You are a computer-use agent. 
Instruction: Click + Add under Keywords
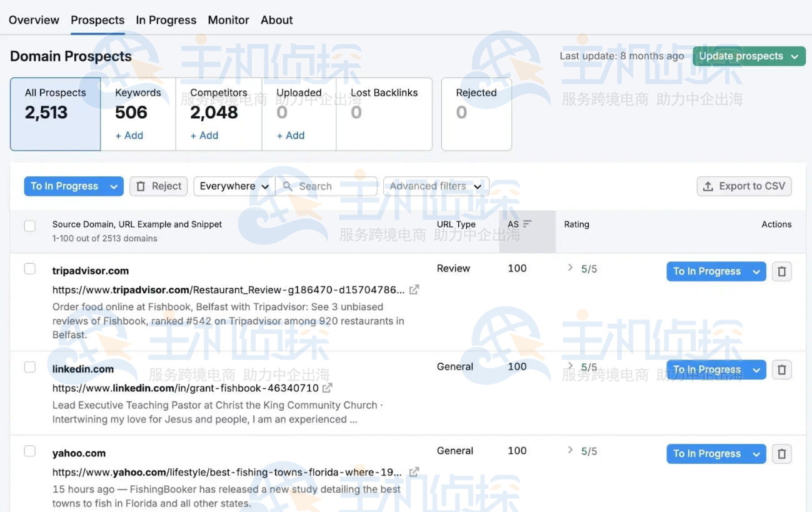[129, 136]
